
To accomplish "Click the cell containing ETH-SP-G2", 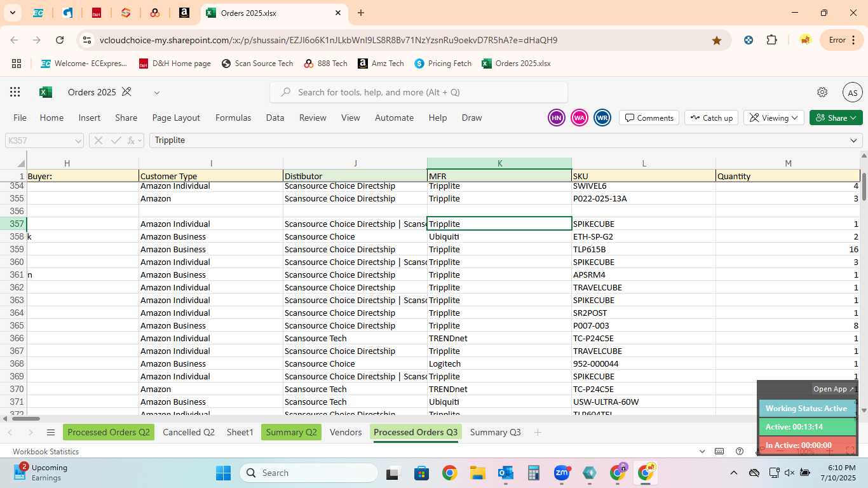I will (644, 236).
